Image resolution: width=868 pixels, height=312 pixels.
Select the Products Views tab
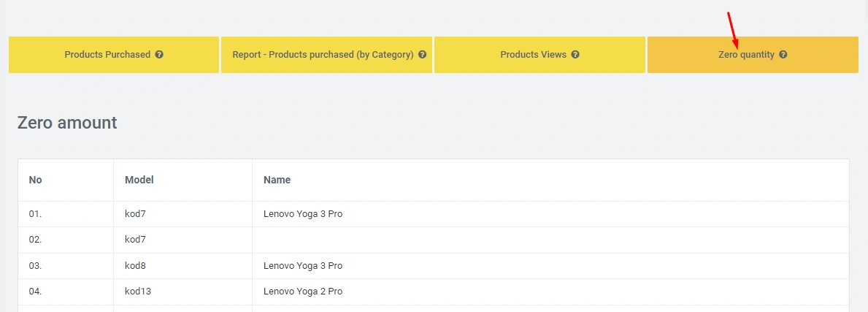tap(533, 55)
